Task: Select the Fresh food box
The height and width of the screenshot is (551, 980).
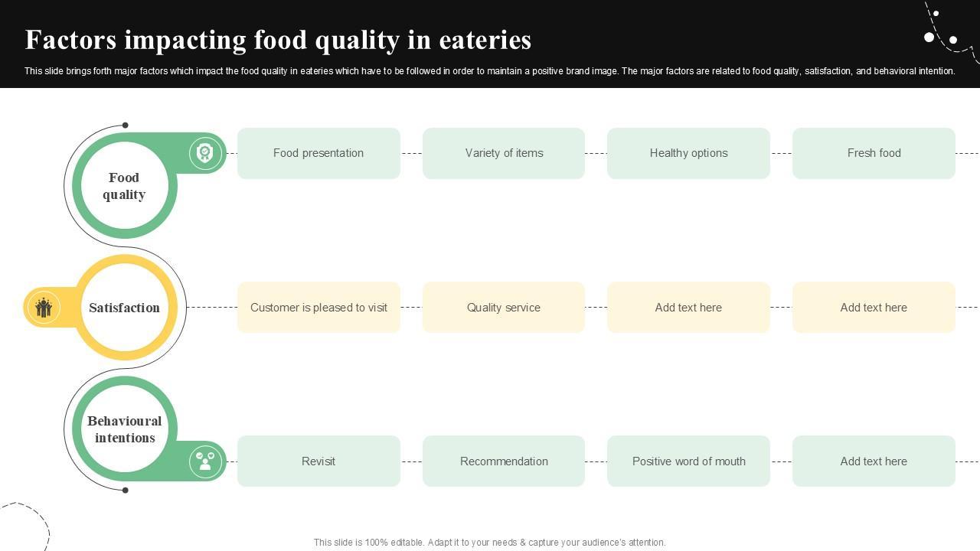Action: click(874, 153)
